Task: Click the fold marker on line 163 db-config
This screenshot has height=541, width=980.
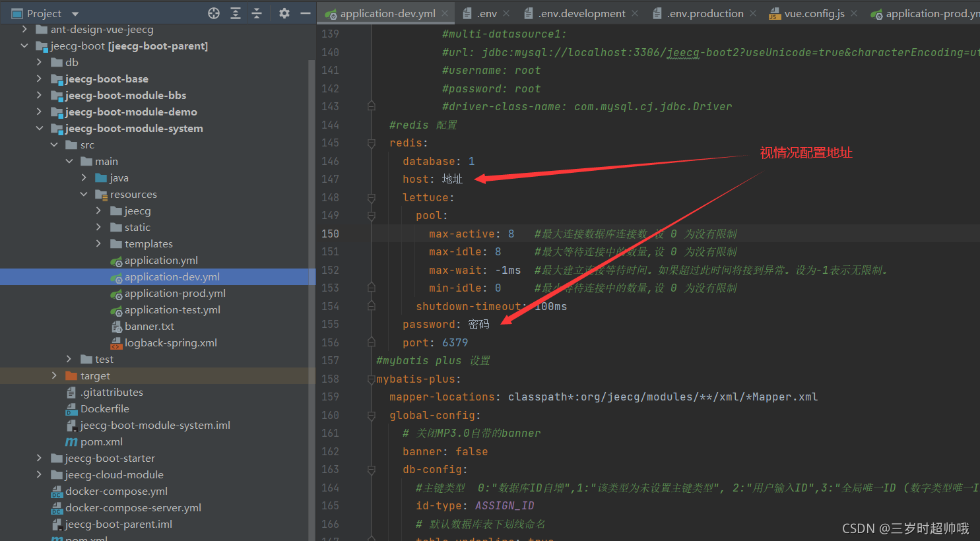Action: pyautogui.click(x=372, y=470)
